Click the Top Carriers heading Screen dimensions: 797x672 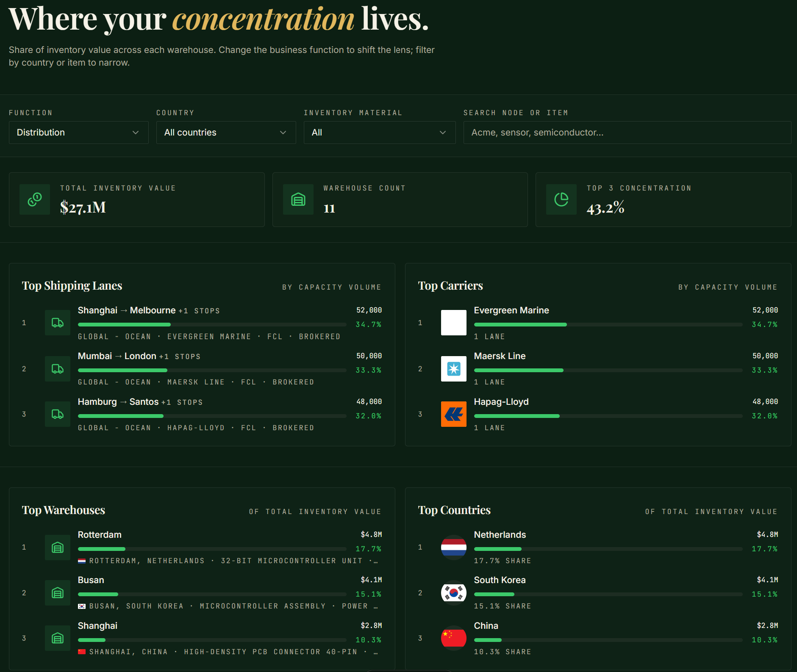450,286
